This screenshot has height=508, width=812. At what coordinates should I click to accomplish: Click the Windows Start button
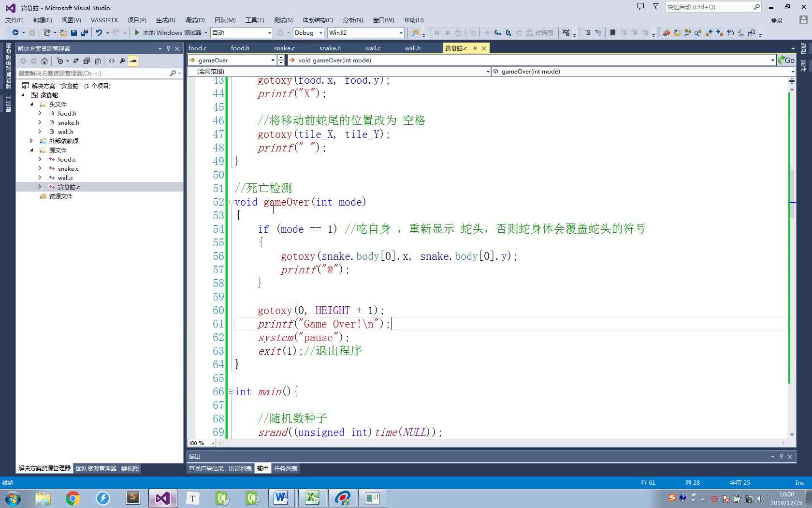pos(13,498)
